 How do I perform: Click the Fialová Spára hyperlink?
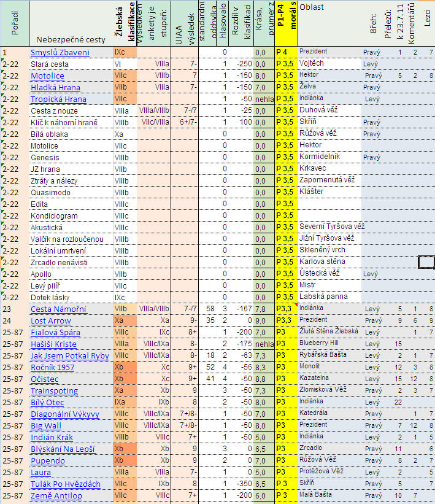click(55, 333)
